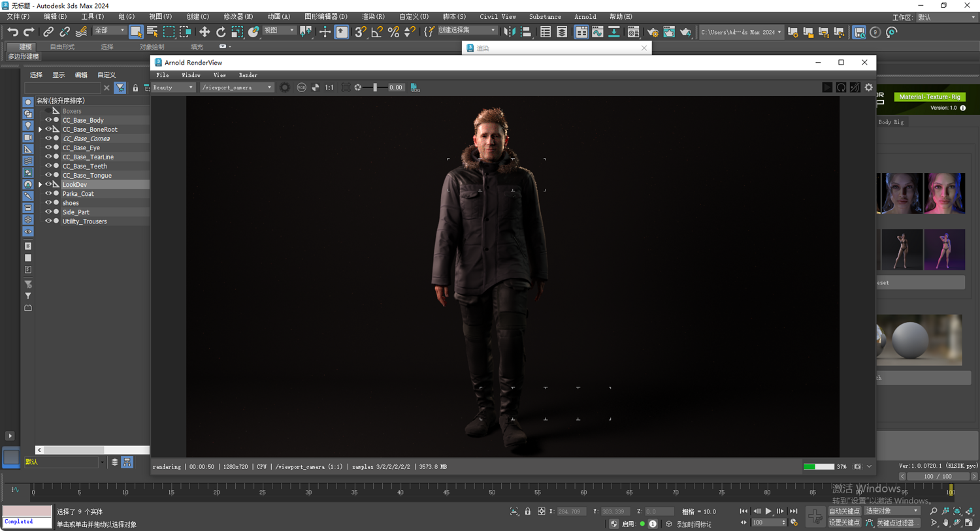Hide Utility_Trousers using its eye icon
980x531 pixels.
48,221
